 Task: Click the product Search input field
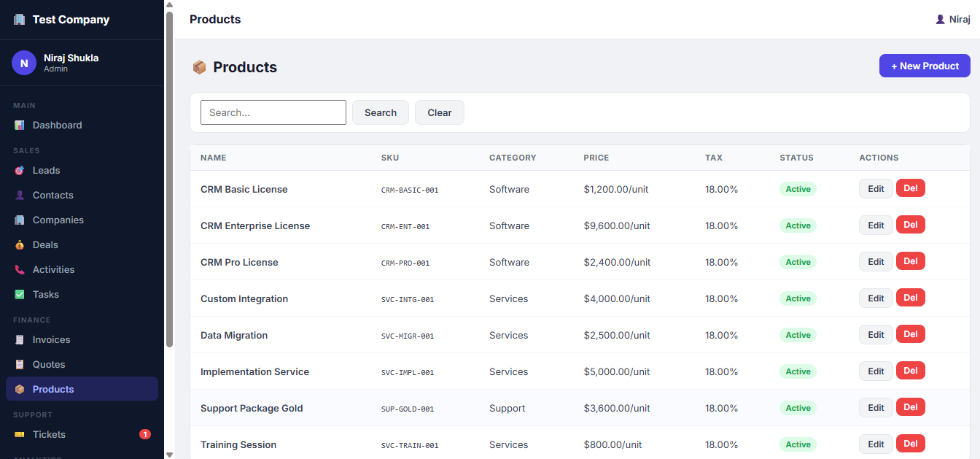[x=273, y=112]
